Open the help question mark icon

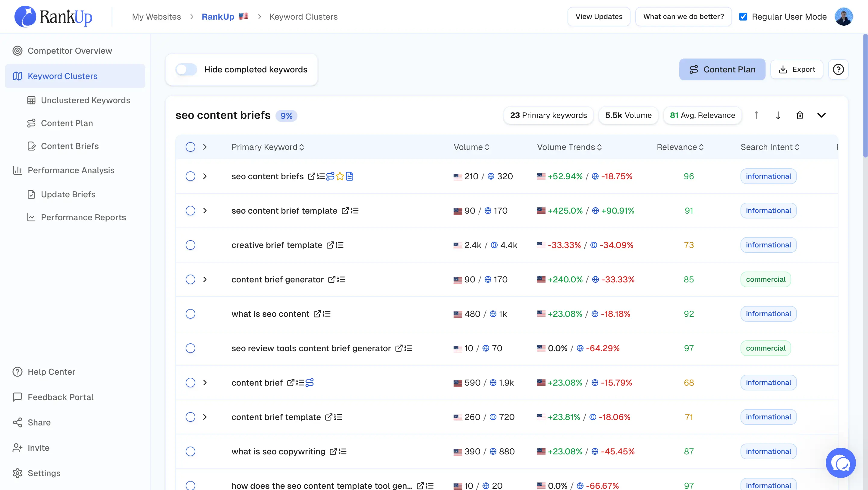[x=838, y=69]
